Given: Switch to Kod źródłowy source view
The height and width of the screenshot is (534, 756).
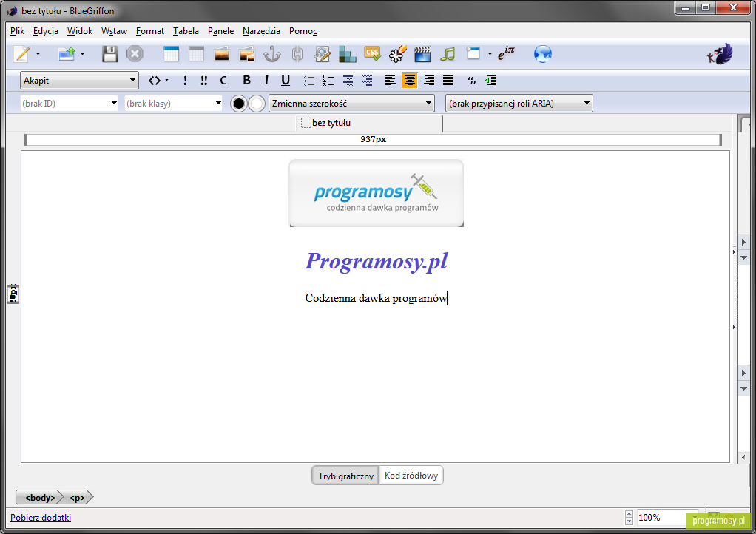Looking at the screenshot, I should (x=411, y=476).
